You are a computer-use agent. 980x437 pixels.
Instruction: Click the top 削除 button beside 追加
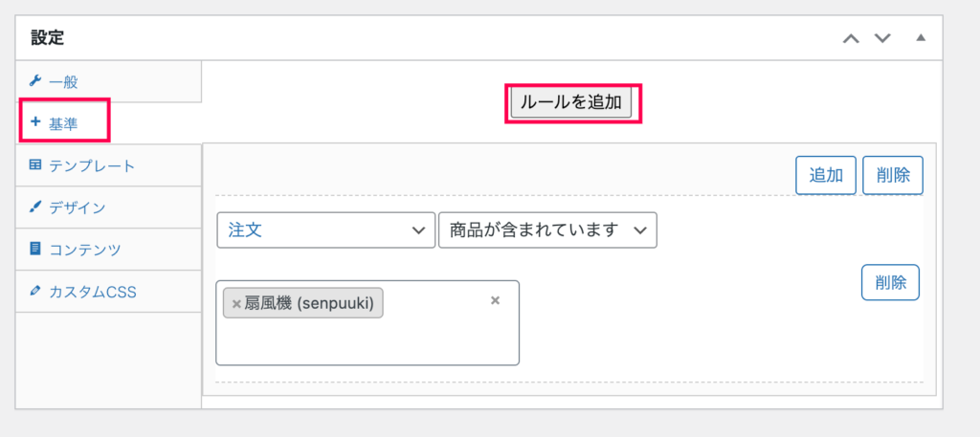[893, 175]
